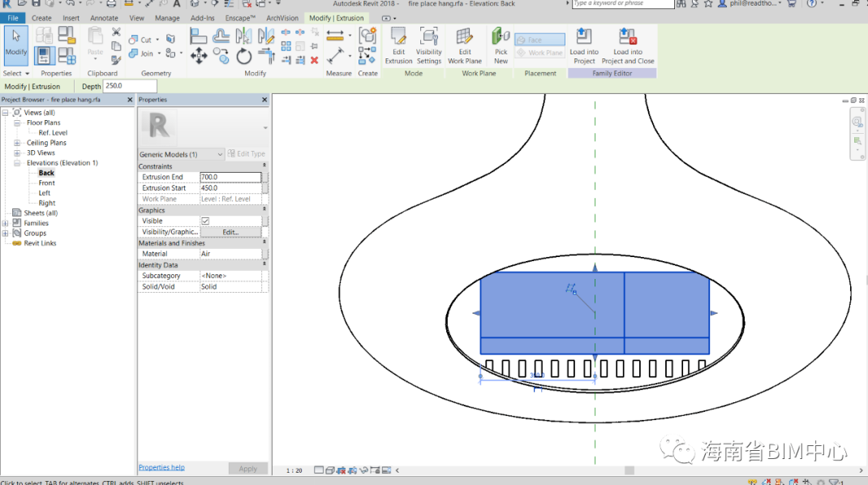
Task: Click Edit Work Plane
Action: coord(465,46)
